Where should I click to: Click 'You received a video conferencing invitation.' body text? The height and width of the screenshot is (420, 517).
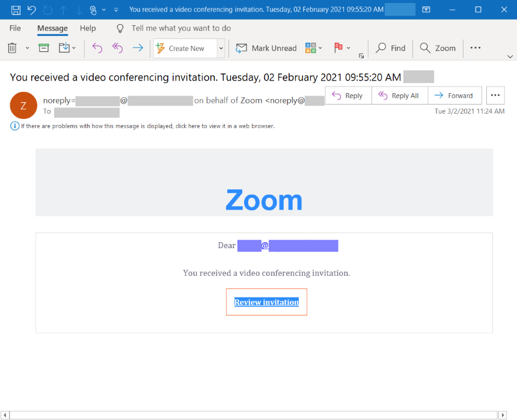click(266, 273)
